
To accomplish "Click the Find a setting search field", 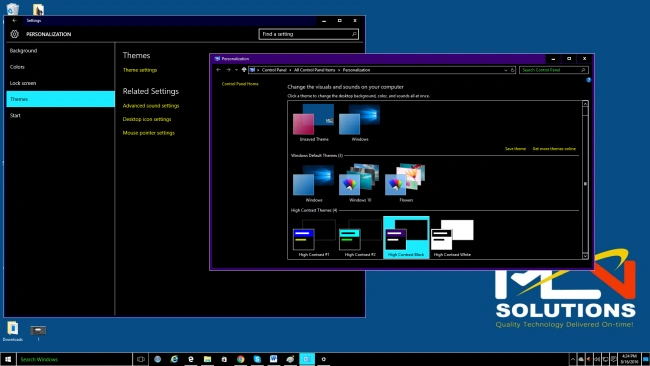I will (x=308, y=34).
